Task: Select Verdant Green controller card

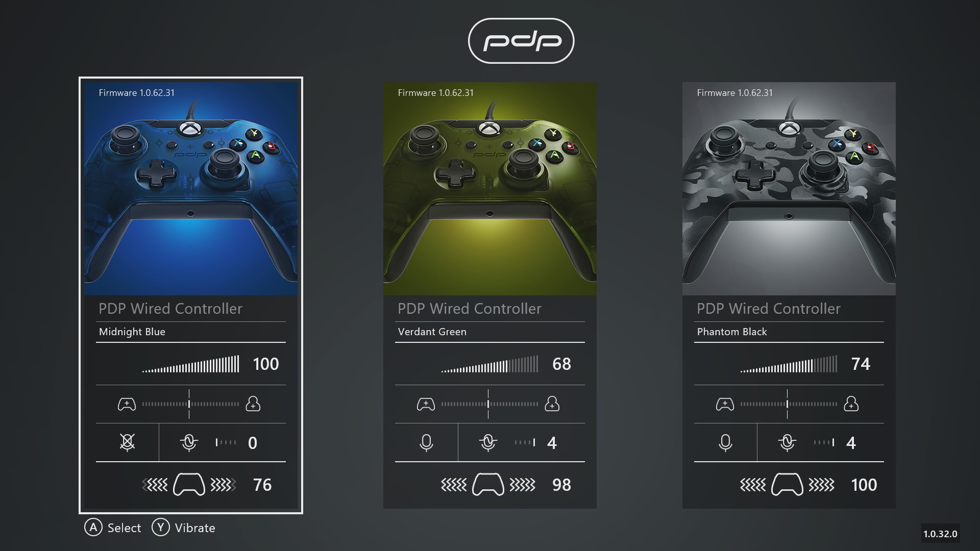Action: (490, 295)
